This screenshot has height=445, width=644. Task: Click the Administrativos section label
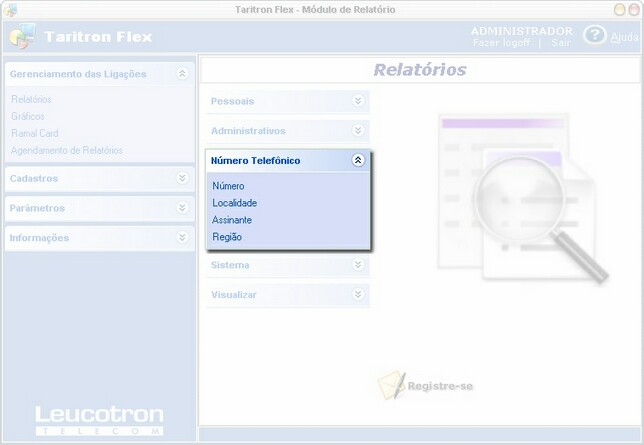(x=248, y=131)
